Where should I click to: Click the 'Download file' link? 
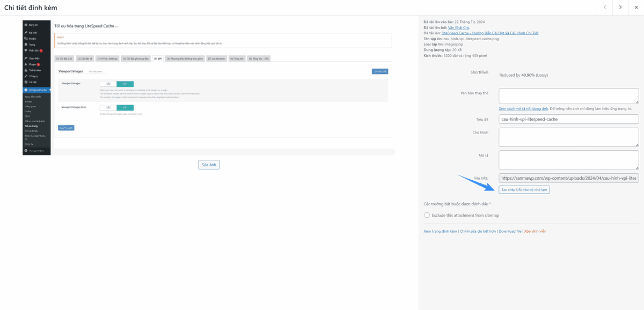510,231
